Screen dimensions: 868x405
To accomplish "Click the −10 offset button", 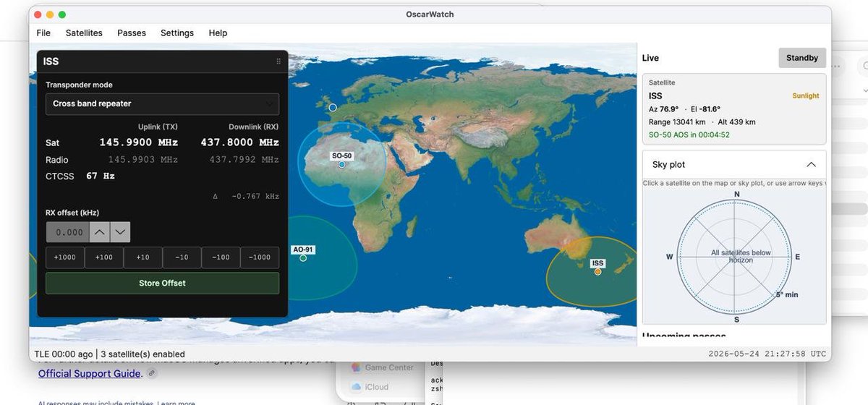I will pos(182,257).
